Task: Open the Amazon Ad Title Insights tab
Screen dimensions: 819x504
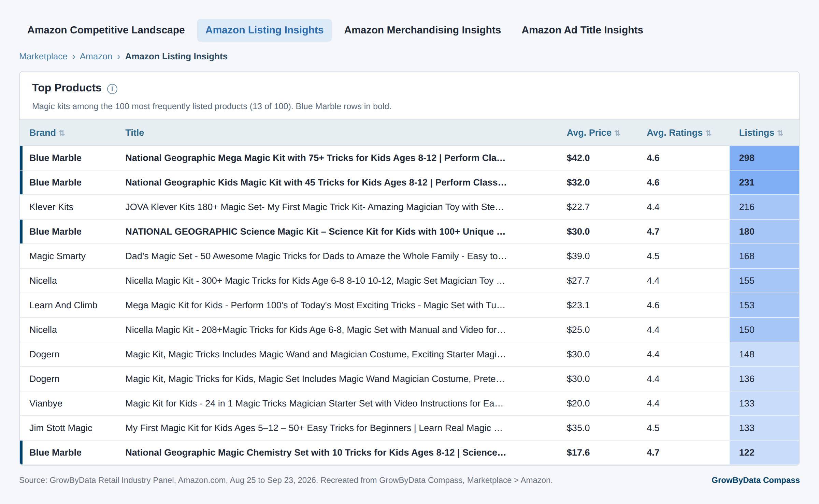Action: click(x=582, y=30)
